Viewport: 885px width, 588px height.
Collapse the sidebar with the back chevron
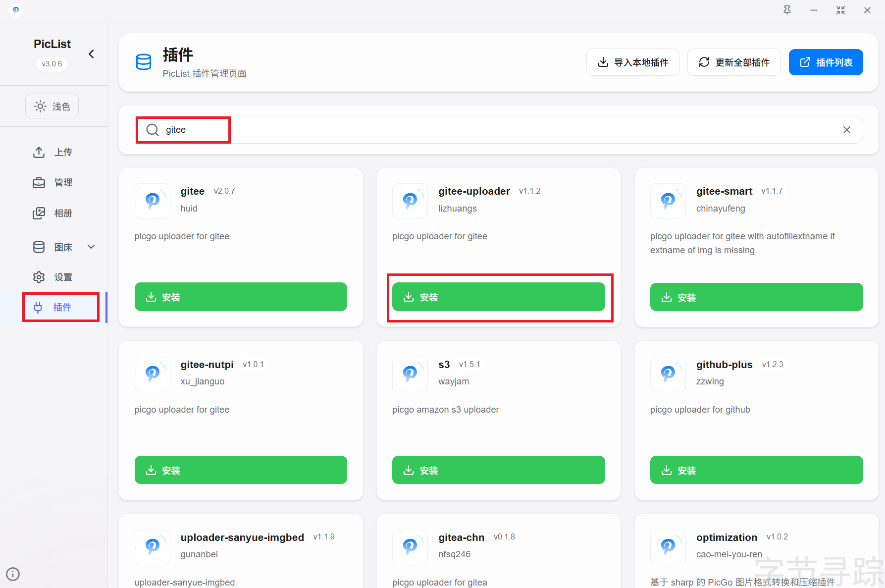pyautogui.click(x=91, y=54)
